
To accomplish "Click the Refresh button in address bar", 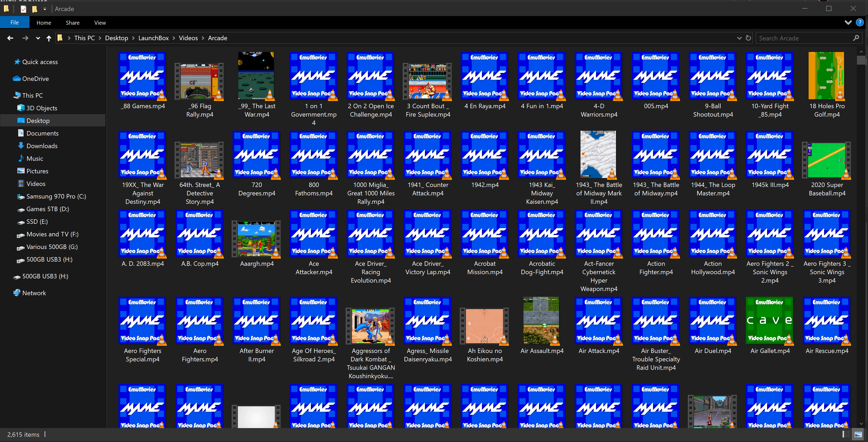I will 748,38.
